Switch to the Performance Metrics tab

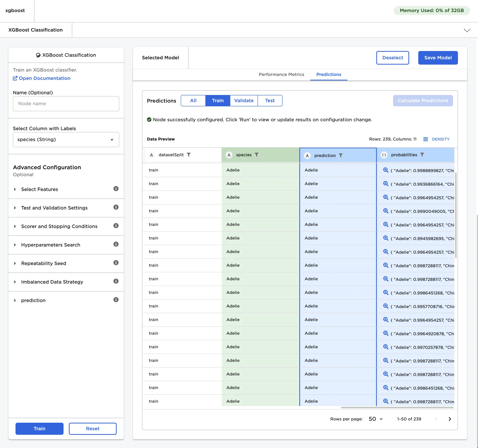pyautogui.click(x=281, y=74)
